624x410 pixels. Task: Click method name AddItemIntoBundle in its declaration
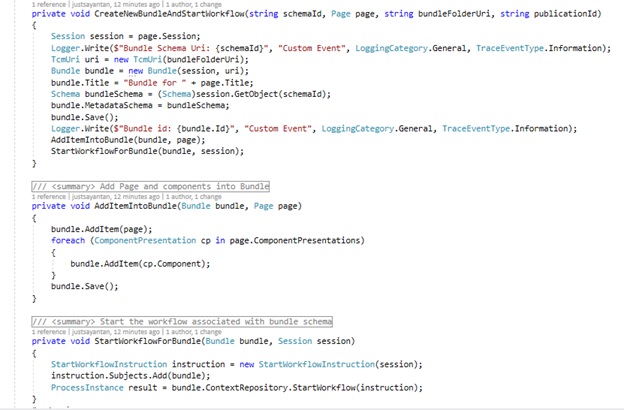pyautogui.click(x=135, y=206)
